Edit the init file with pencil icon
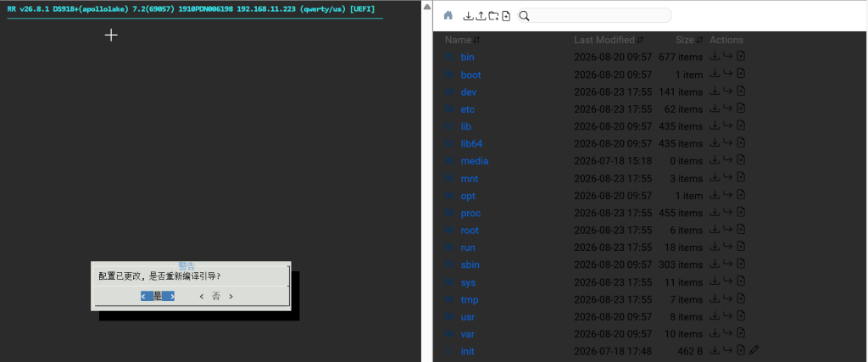Viewport: 868px width, 362px height. (x=754, y=350)
